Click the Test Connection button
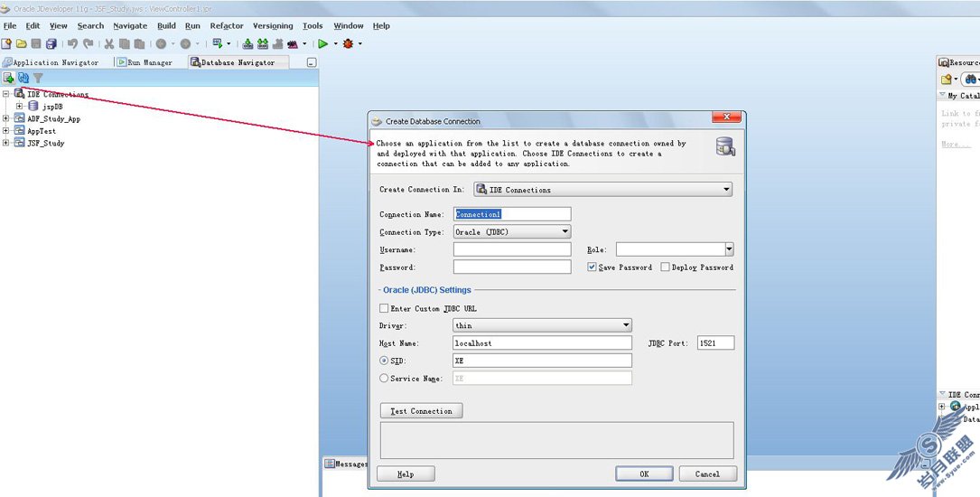 click(421, 411)
